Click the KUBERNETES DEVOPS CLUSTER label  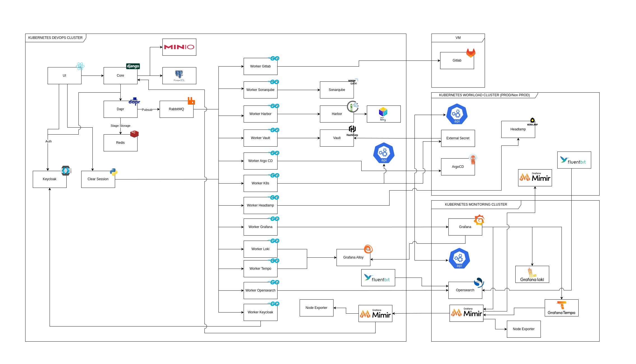coord(55,38)
